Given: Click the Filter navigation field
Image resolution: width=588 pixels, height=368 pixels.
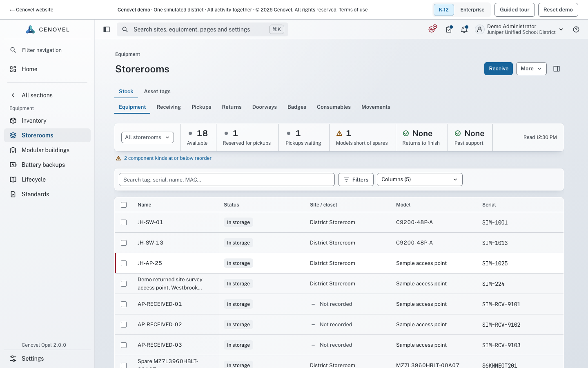Looking at the screenshot, I should tap(47, 50).
